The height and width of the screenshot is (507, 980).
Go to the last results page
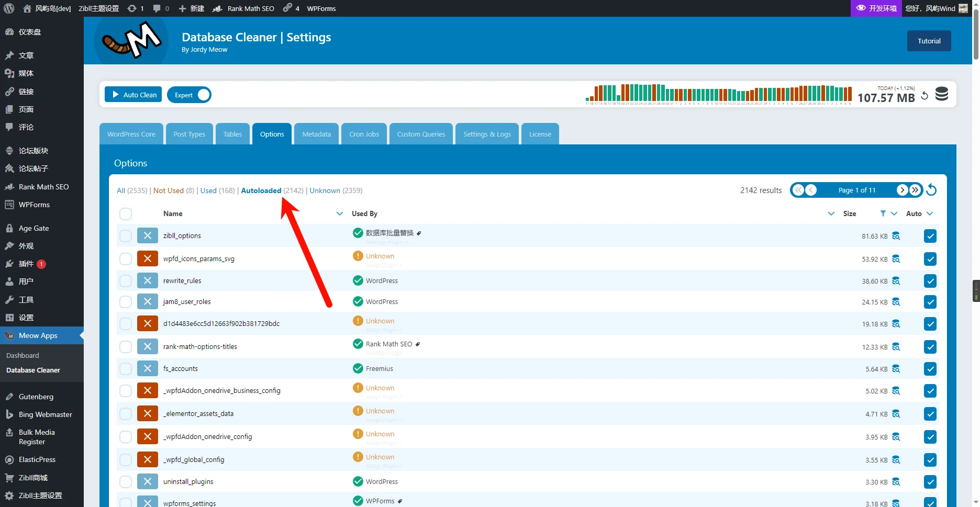pyautogui.click(x=915, y=190)
